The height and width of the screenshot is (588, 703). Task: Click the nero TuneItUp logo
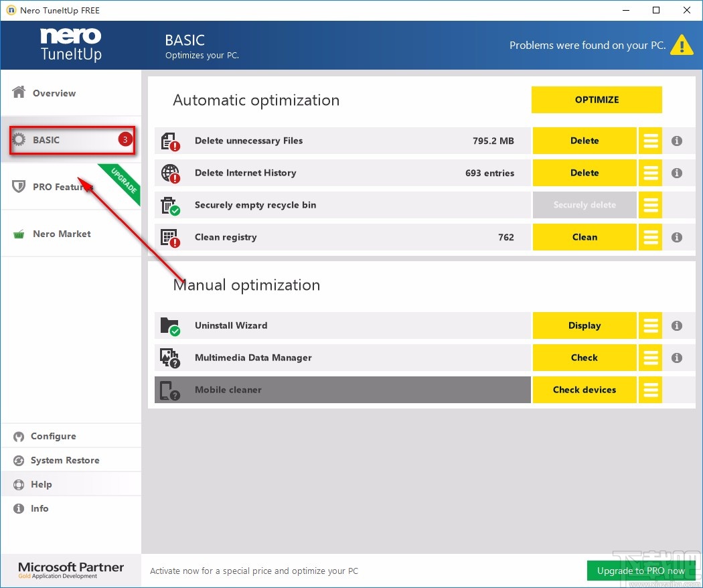[x=71, y=45]
